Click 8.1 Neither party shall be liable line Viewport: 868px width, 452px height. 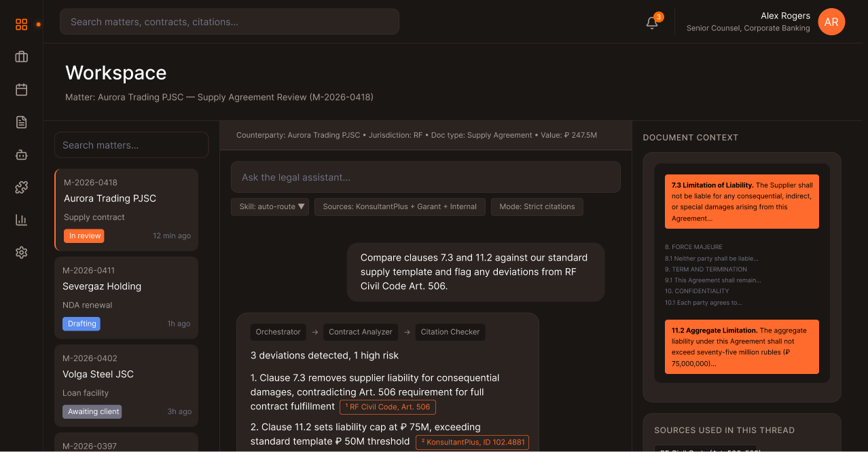coord(712,259)
